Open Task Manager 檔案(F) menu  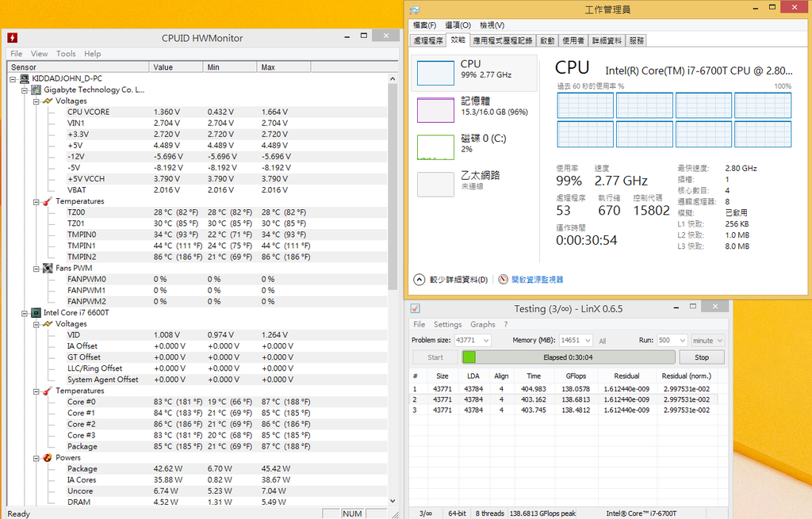point(424,25)
